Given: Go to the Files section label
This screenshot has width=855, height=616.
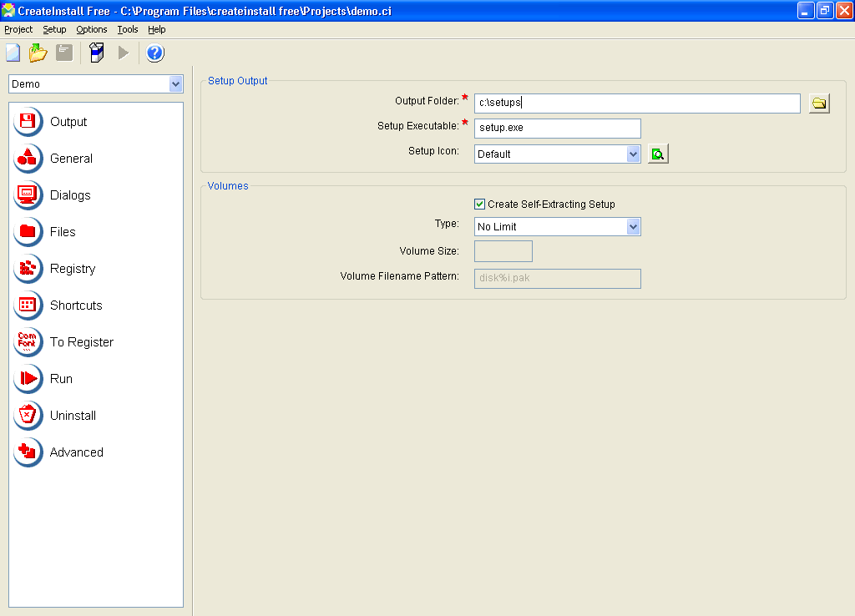Looking at the screenshot, I should pos(62,232).
